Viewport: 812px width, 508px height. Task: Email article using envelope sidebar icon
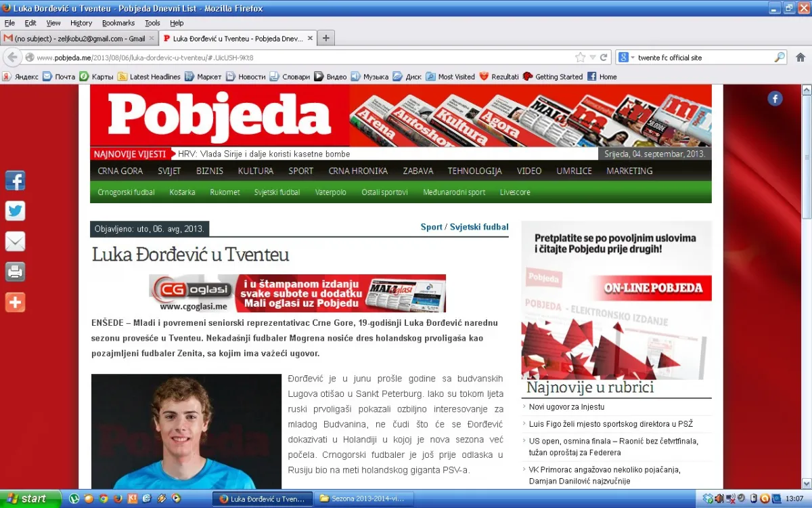point(15,241)
